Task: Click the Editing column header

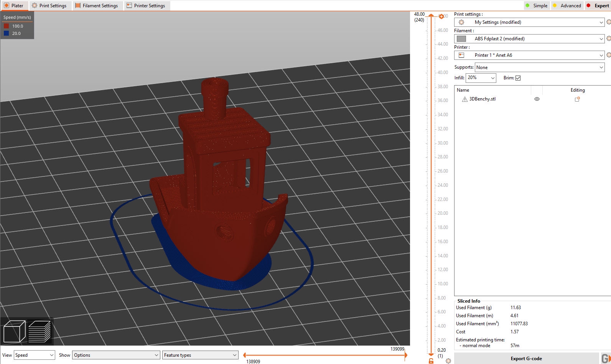Action: [578, 90]
